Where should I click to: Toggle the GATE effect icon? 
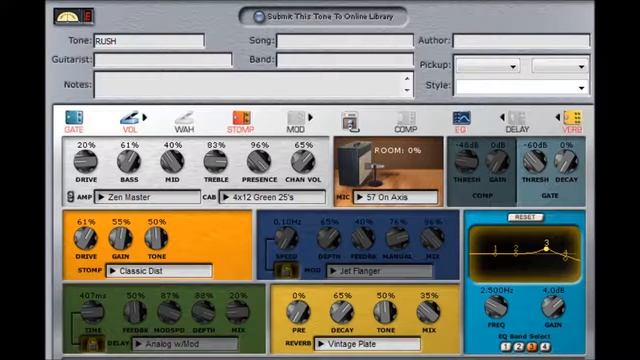[74, 118]
